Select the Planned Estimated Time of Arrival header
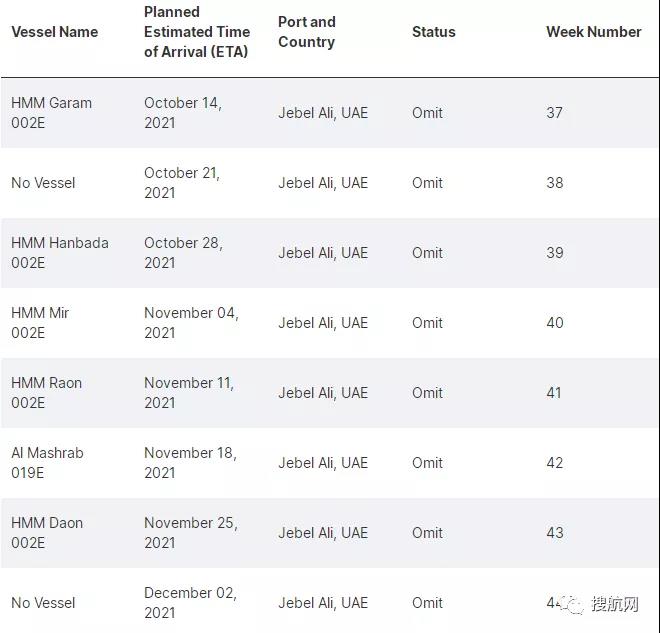 point(196,32)
